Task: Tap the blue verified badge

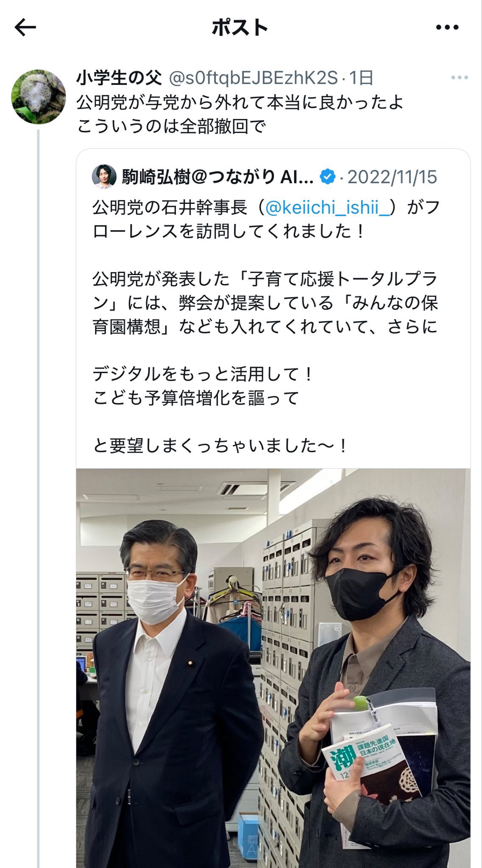Action: [328, 177]
